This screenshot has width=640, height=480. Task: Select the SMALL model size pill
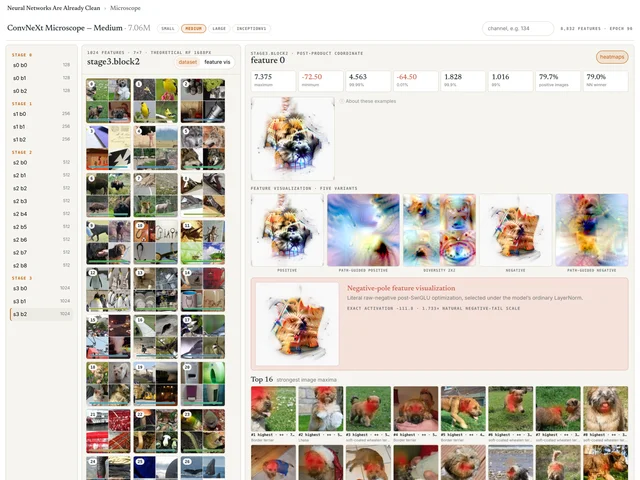(x=168, y=29)
